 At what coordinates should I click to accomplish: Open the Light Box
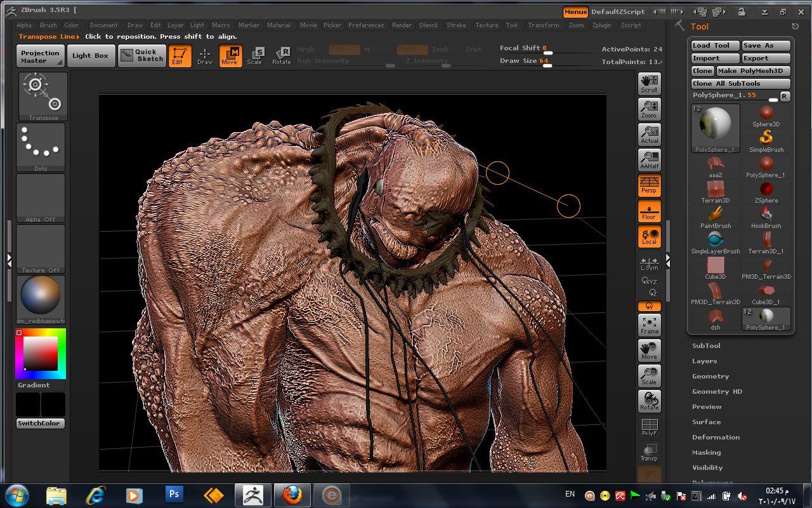pyautogui.click(x=90, y=56)
